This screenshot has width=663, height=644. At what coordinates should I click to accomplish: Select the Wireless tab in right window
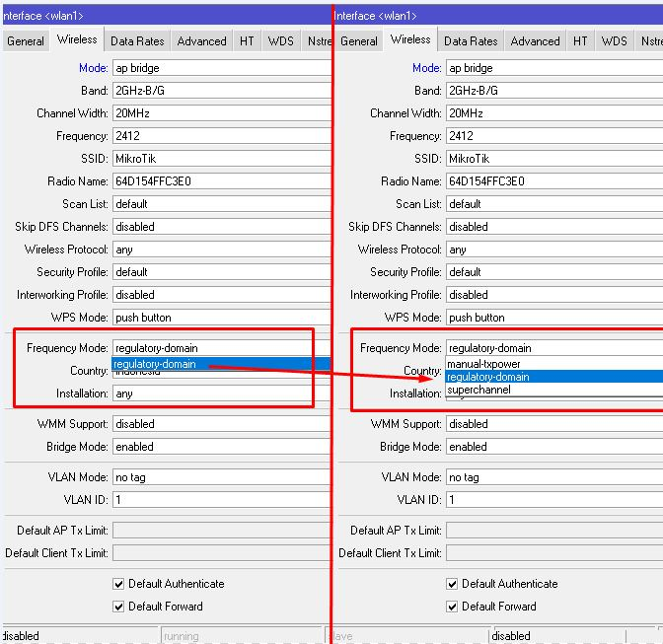click(x=410, y=39)
